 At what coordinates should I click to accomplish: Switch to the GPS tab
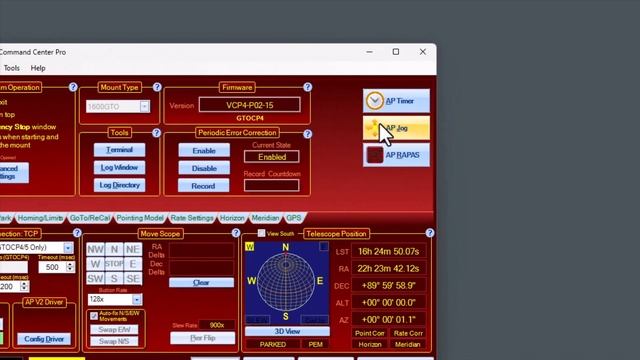[x=293, y=218]
